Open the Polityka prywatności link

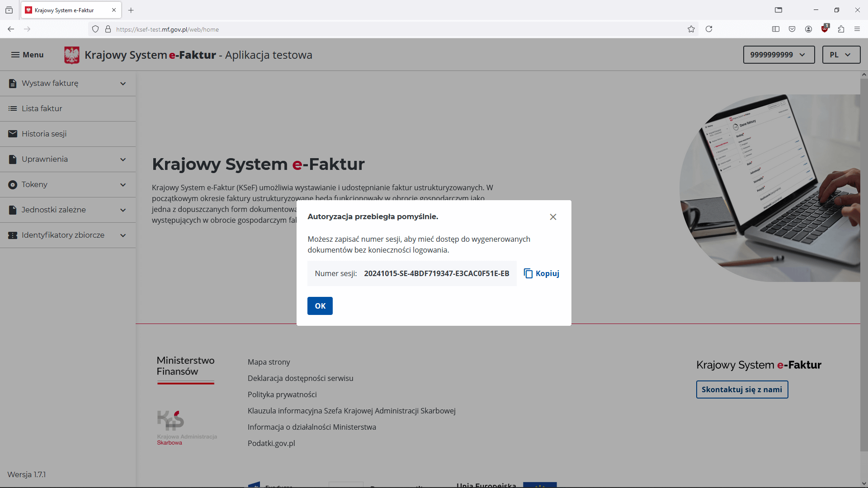(x=282, y=394)
